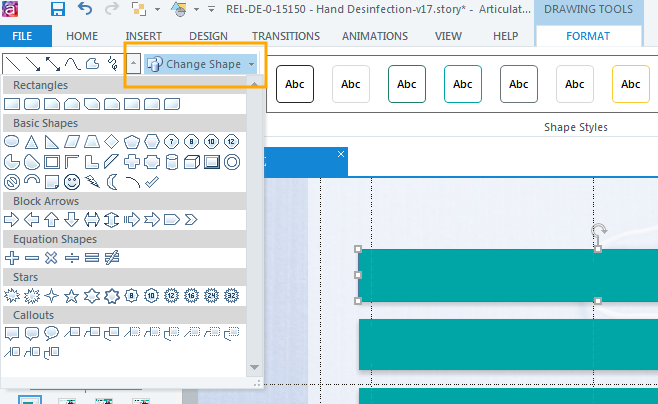
Task: Save the project with the floppy disk icon
Action: tap(58, 9)
